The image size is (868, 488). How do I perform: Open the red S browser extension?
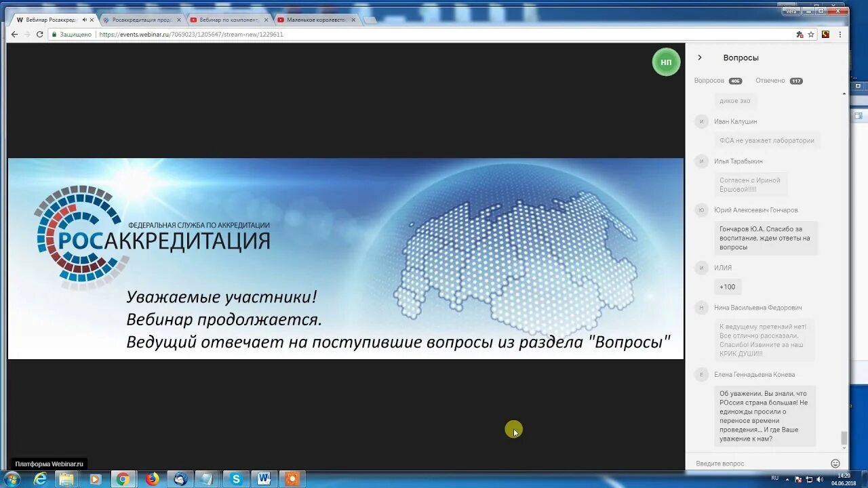pyautogui.click(x=825, y=35)
